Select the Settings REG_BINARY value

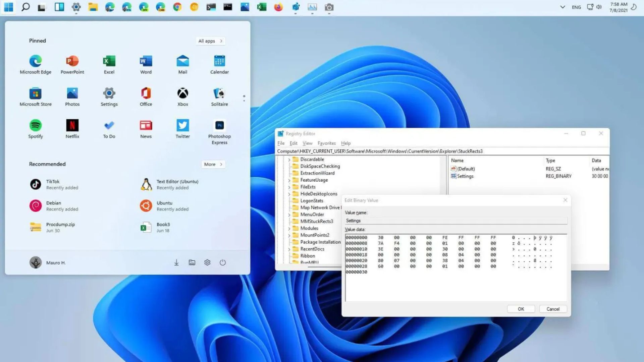(465, 176)
